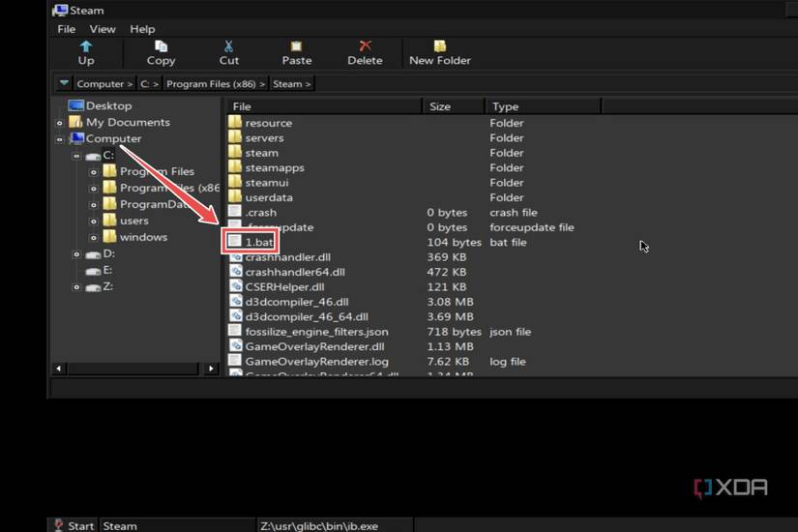Select crashhandler64.dll file icon
Viewport: 798px width, 532px height.
point(236,271)
